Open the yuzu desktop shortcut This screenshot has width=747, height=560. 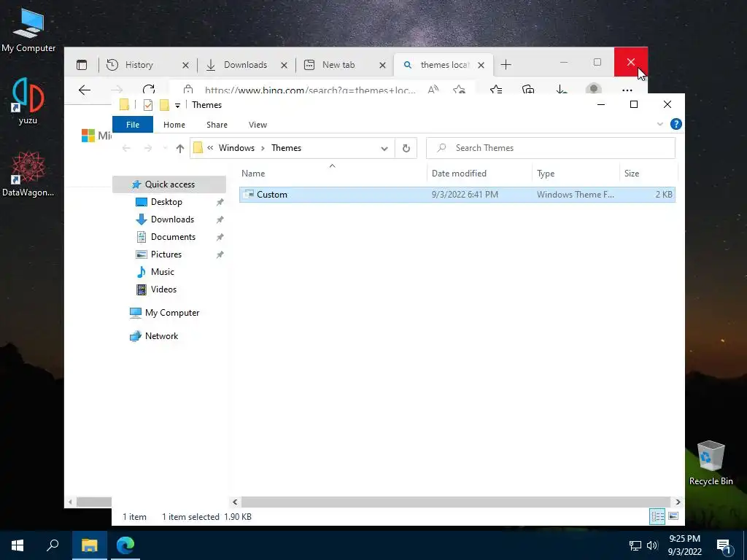click(28, 101)
